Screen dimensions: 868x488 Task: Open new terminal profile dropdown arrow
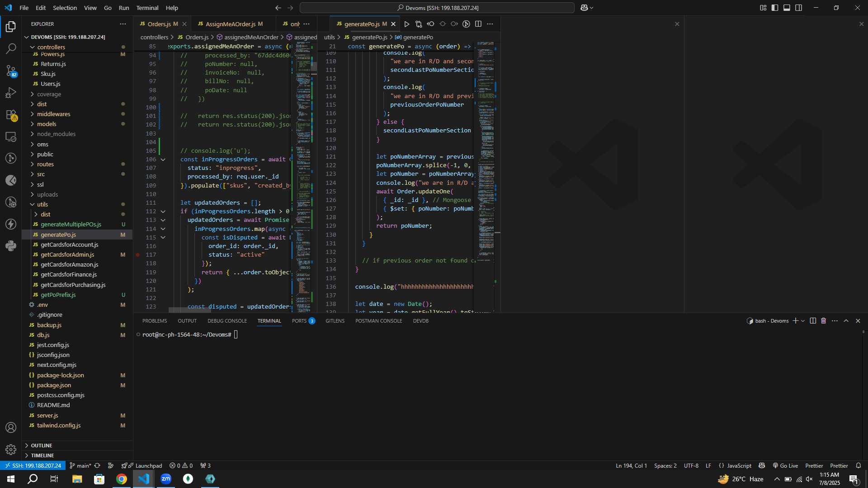pyautogui.click(x=803, y=321)
